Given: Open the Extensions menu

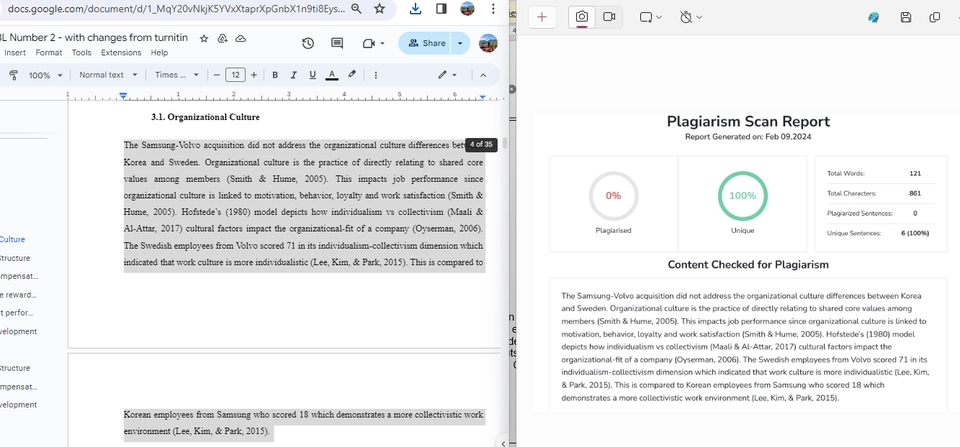Looking at the screenshot, I should click(x=121, y=53).
